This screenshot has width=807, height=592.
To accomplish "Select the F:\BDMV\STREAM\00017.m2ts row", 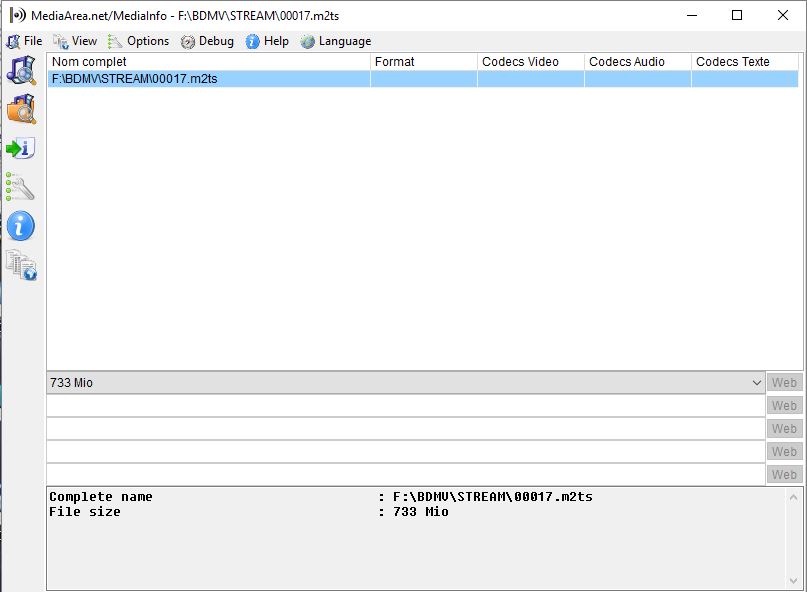I will [x=423, y=79].
